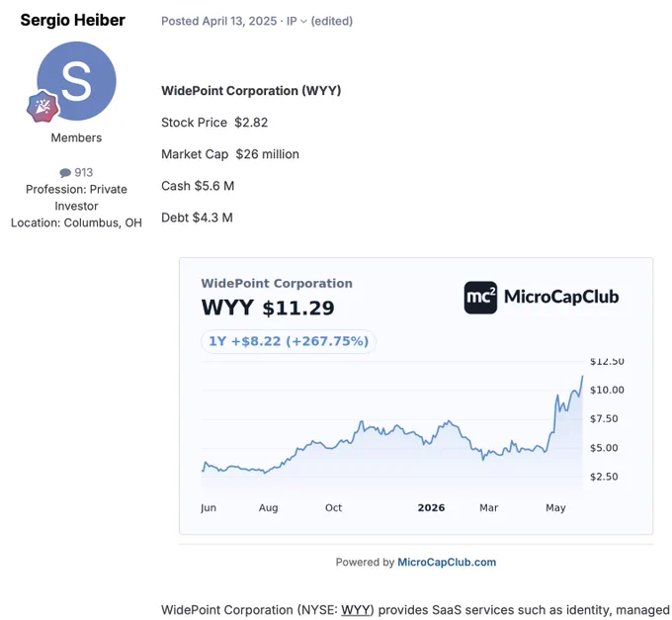Image resolution: width=672 pixels, height=620 pixels.
Task: Click the 913 posts count
Action: point(84,172)
